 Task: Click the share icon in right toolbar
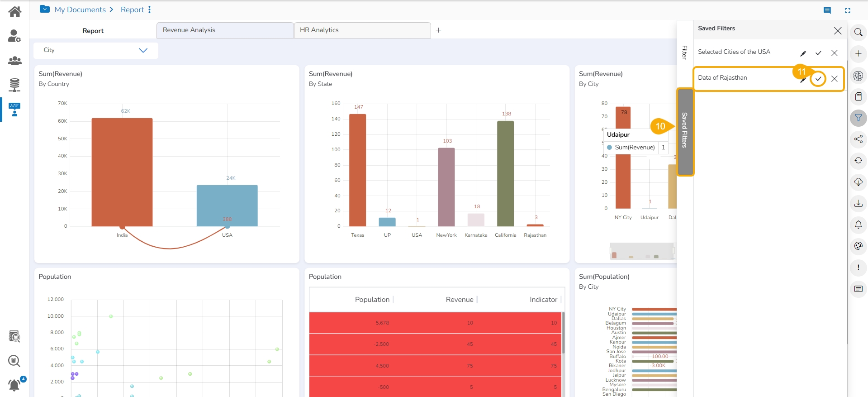(x=858, y=139)
